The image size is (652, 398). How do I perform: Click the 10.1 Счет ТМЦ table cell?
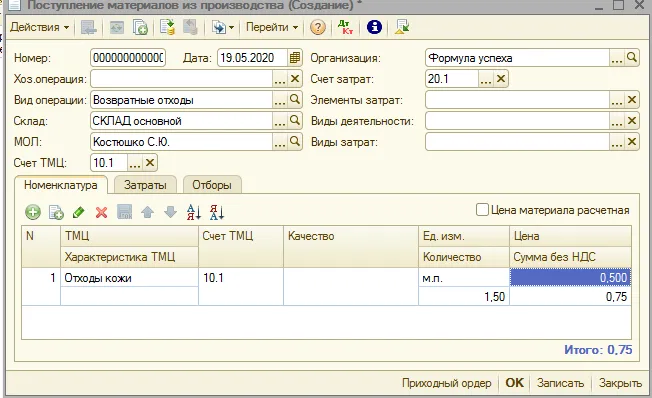241,287
